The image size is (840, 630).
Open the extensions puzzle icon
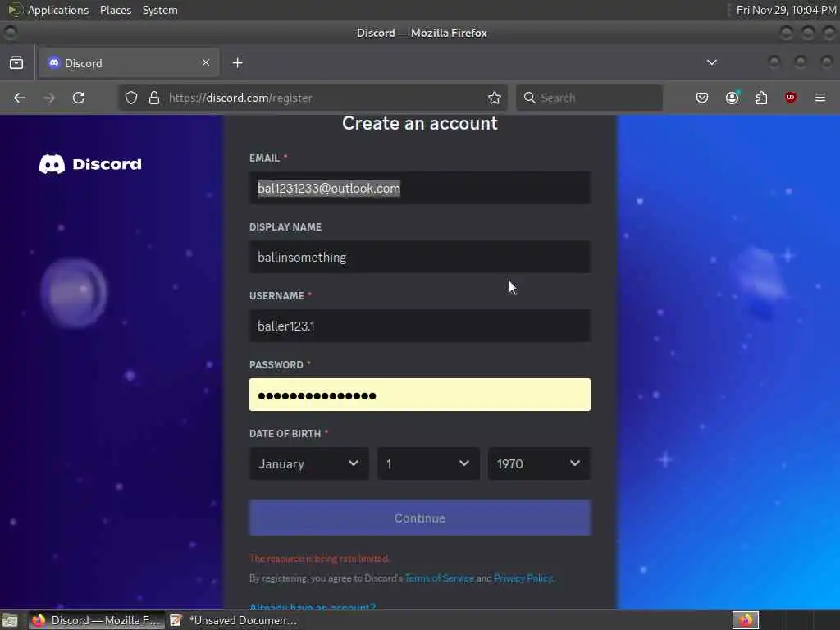761,98
